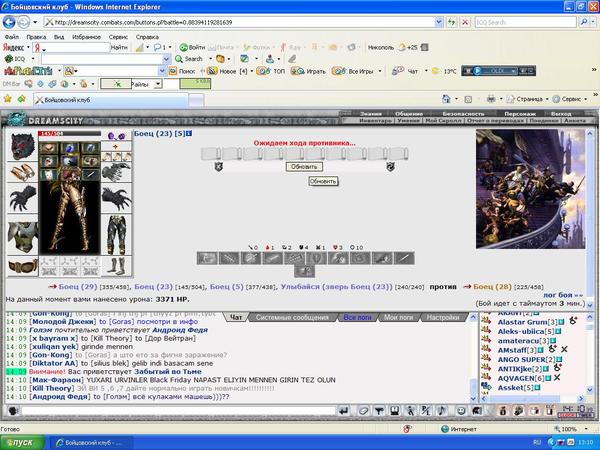
Task: Open the address bar history dropdown
Action: (439, 22)
